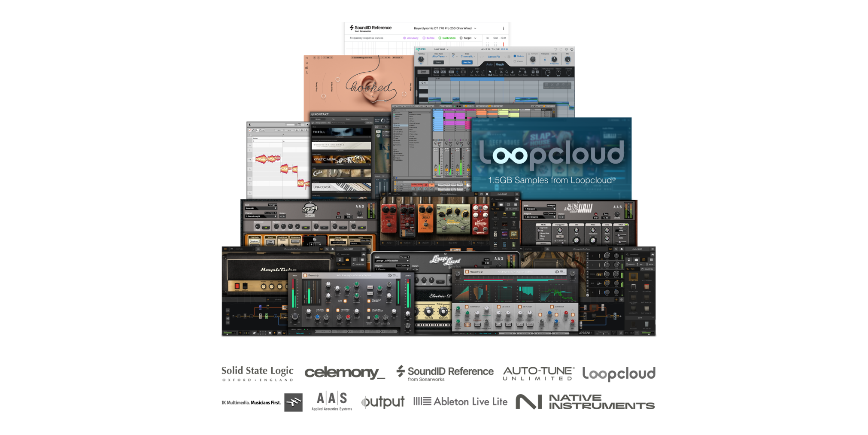Screen dimensions: 868x435
Task: Click search icon in Hooked plugin sidebar
Action: pos(307,63)
